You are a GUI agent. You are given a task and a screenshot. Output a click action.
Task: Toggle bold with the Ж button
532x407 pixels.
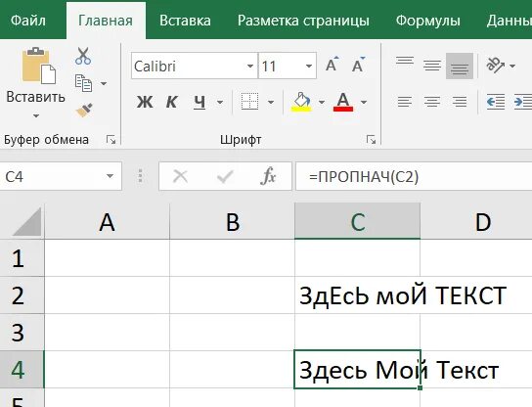point(145,102)
